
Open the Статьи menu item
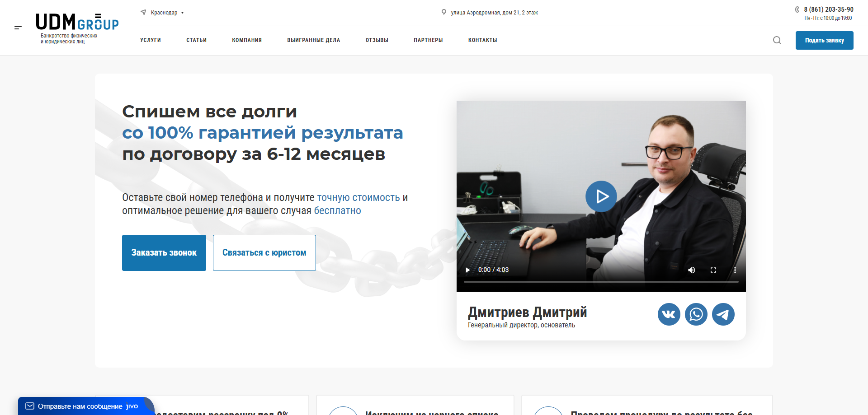click(197, 40)
